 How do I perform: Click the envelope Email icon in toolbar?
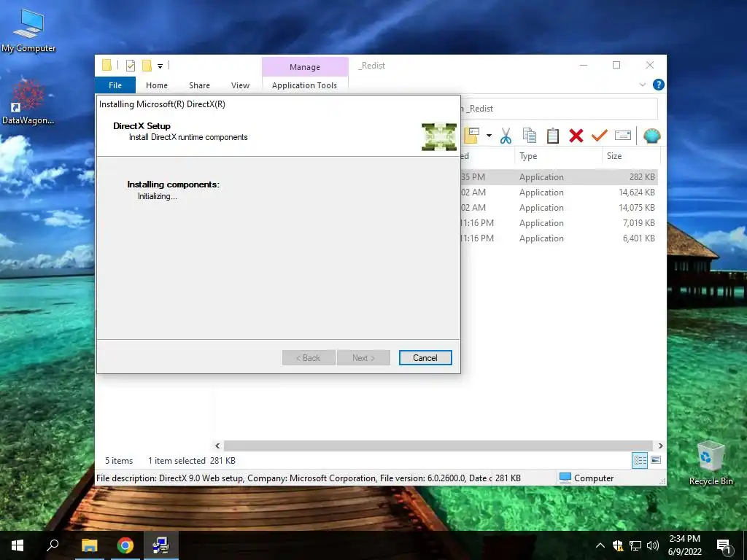[623, 136]
